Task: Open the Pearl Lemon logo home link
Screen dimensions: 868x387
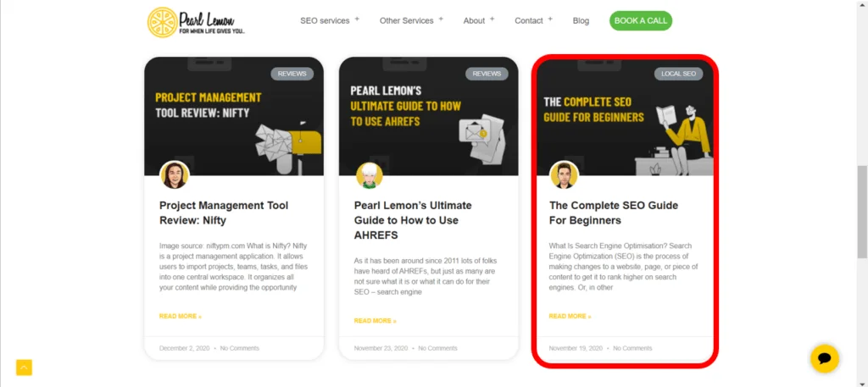Action: click(x=197, y=22)
